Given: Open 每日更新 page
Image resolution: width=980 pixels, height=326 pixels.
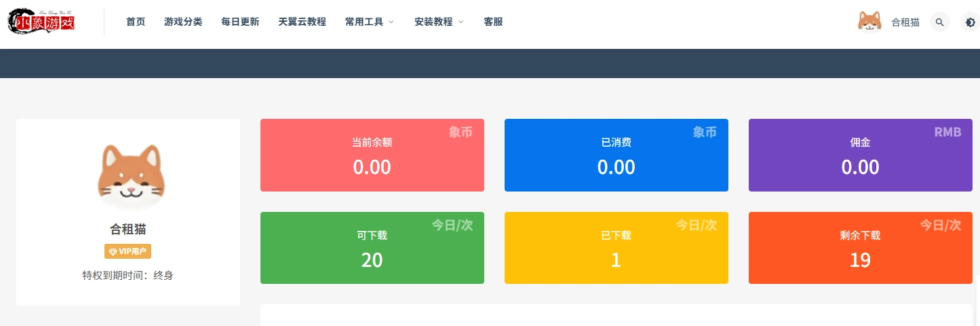Looking at the screenshot, I should (240, 22).
